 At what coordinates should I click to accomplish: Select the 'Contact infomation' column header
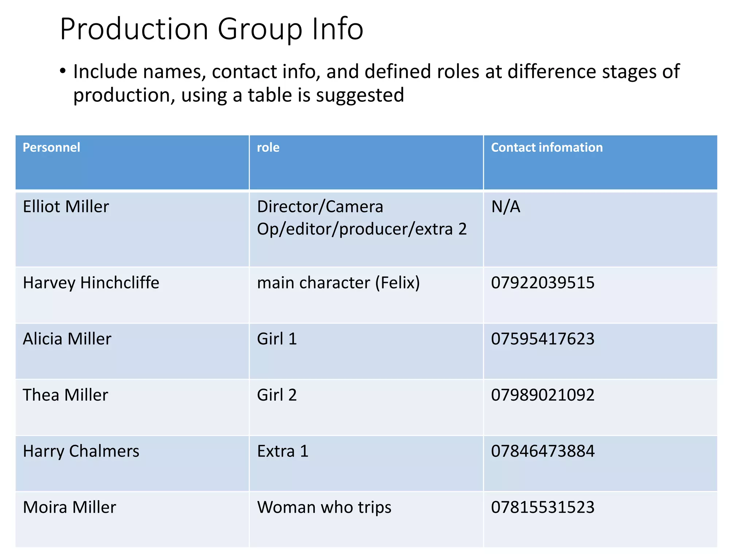tap(600, 162)
